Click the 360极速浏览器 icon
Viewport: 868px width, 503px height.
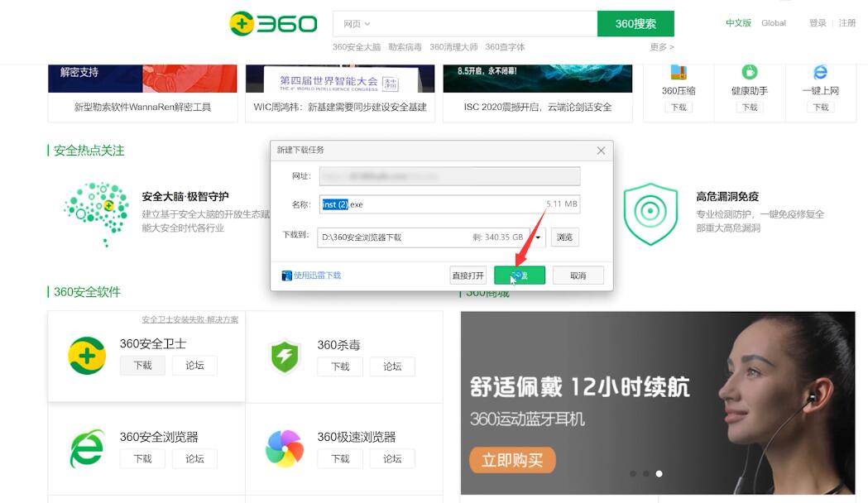tap(285, 448)
